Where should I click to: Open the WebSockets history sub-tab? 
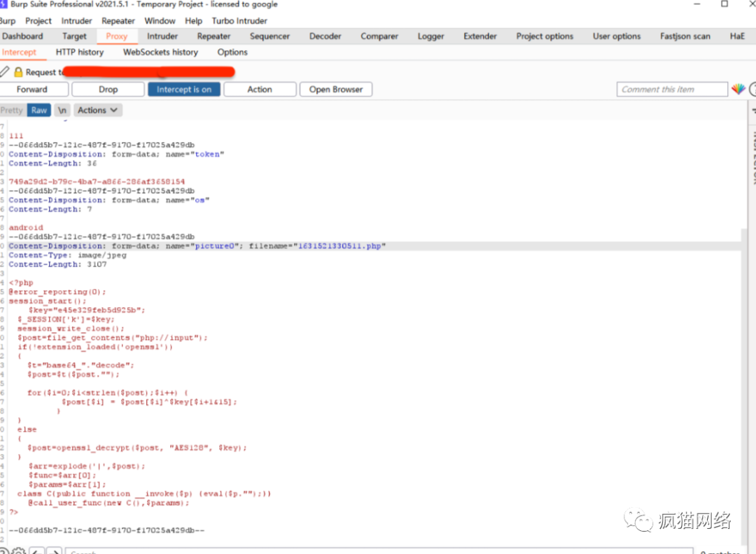point(160,52)
